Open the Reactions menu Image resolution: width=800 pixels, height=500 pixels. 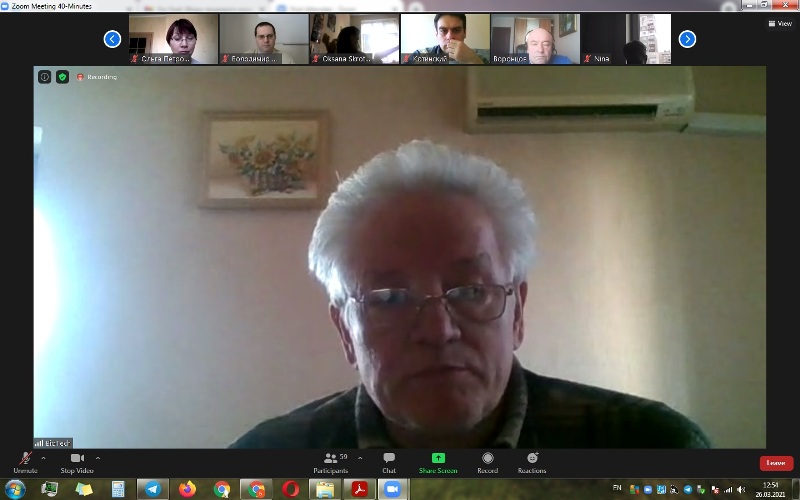(532, 463)
